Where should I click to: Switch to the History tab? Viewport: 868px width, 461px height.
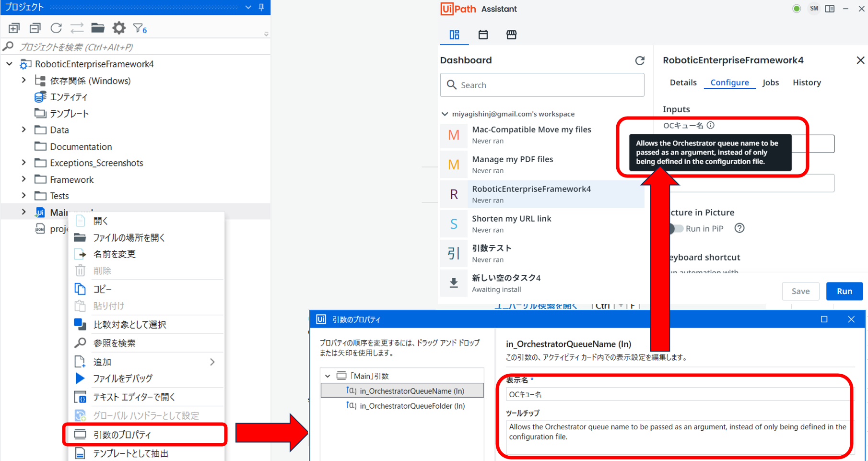(807, 83)
